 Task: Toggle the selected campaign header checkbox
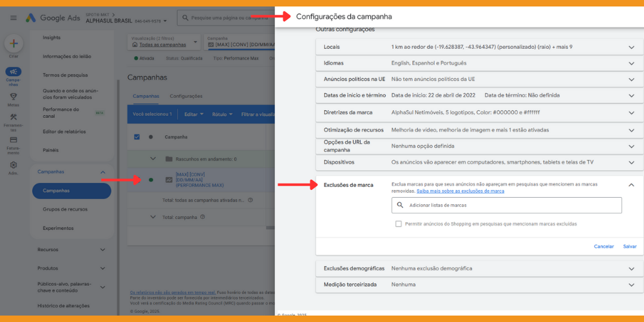tap(137, 137)
